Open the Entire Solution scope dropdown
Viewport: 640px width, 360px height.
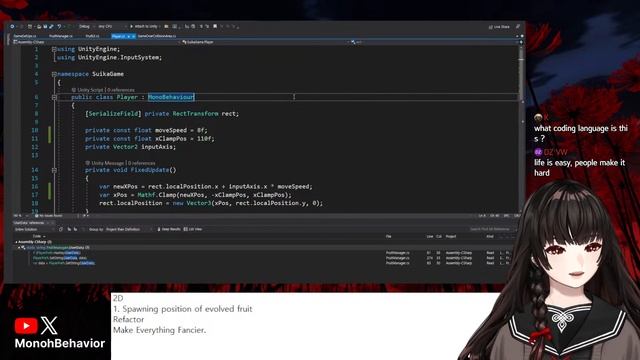tap(34, 229)
